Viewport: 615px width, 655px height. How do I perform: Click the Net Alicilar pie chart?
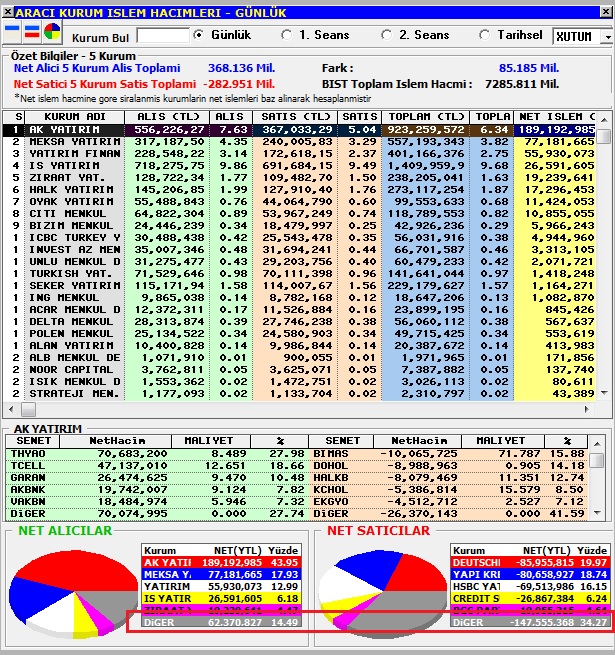point(74,594)
